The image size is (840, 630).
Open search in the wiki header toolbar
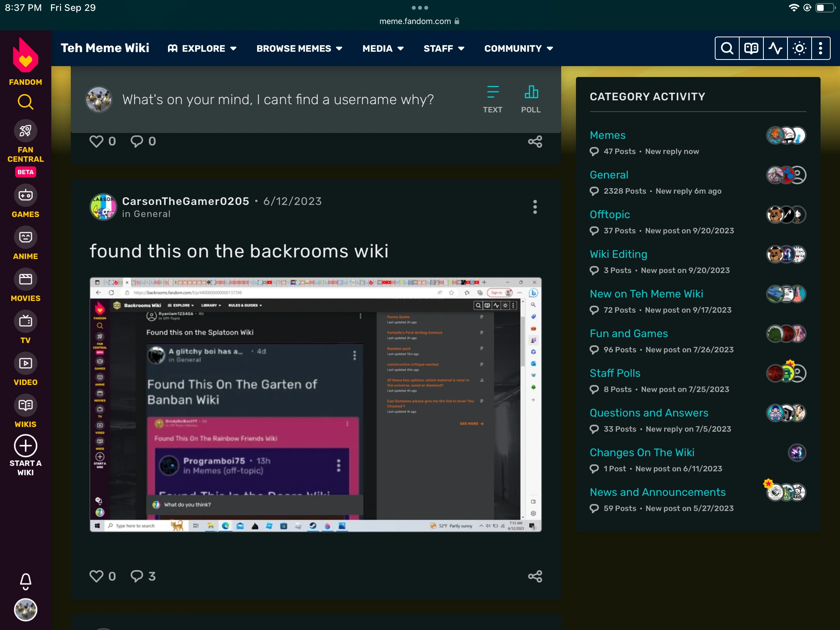pos(727,49)
